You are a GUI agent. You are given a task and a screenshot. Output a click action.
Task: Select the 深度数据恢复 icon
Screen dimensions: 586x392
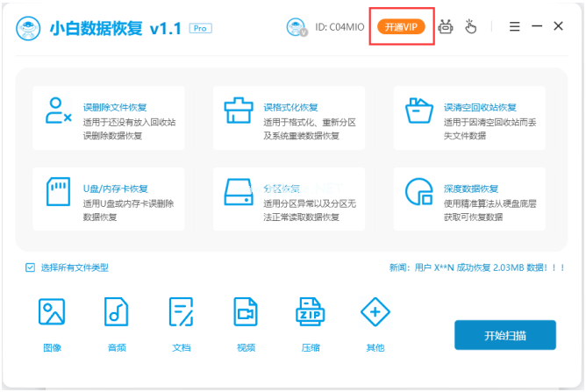click(x=419, y=191)
